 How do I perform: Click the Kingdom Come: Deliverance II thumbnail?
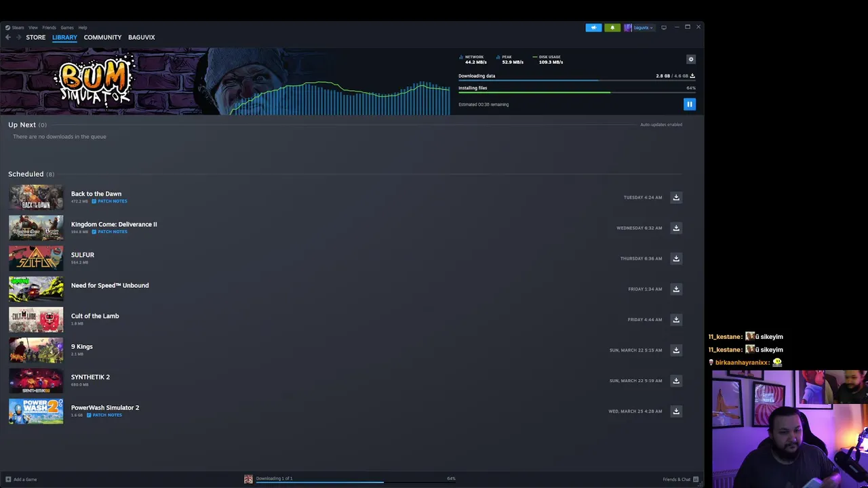[36, 228]
